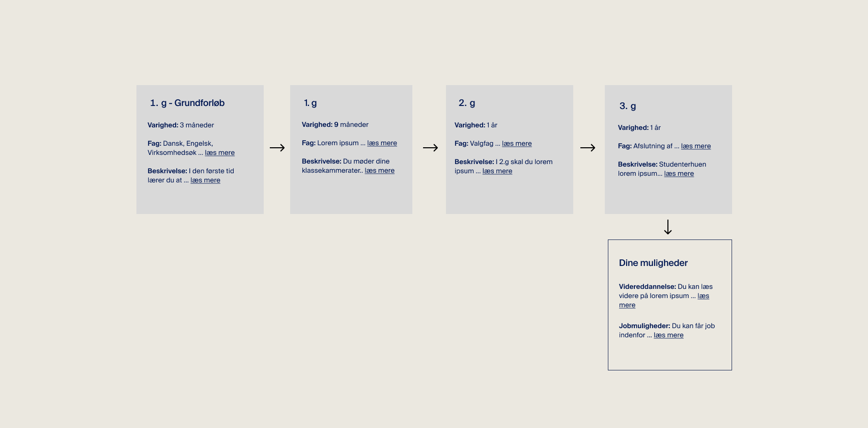Select the 'Dine muligheder' heading
Viewport: 868px width, 428px height.
(x=653, y=263)
